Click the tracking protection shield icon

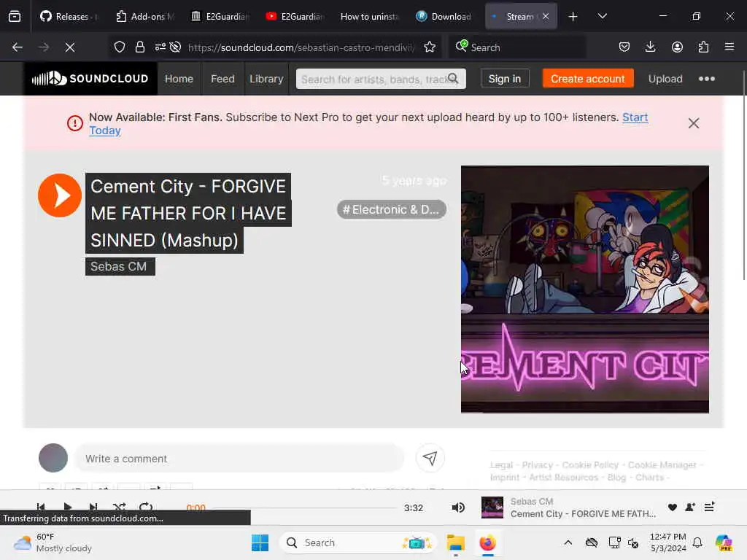point(120,47)
